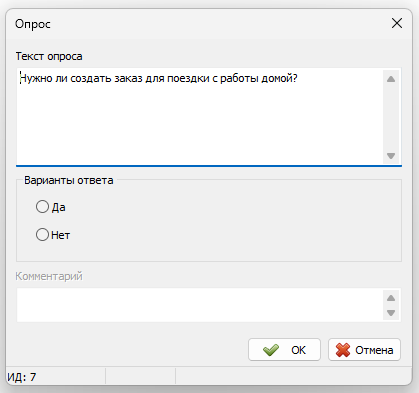The height and width of the screenshot is (393, 419).
Task: Click up arrow of survey text scrollbar
Action: (x=391, y=79)
